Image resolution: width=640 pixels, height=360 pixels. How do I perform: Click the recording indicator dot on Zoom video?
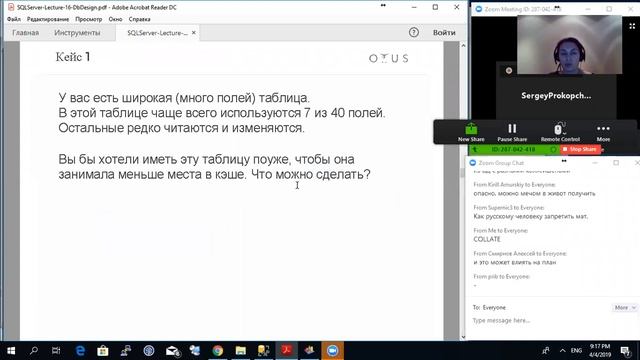(x=509, y=70)
